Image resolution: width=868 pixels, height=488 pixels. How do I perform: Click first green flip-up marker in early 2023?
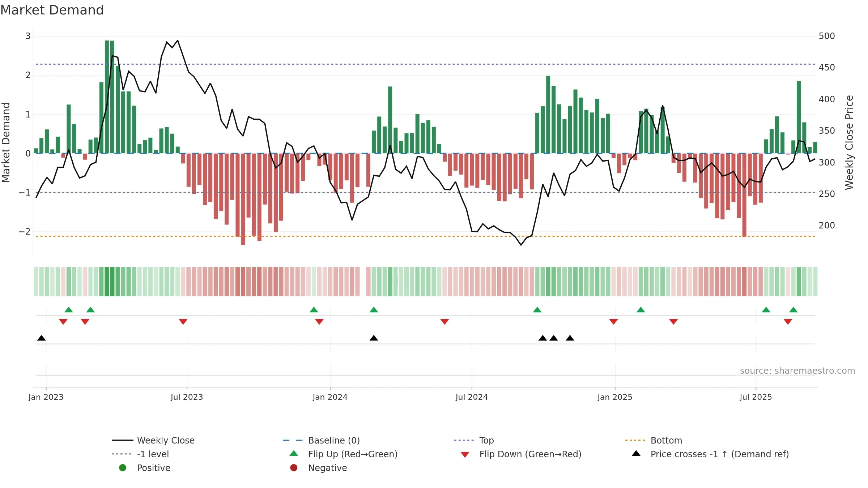(69, 310)
